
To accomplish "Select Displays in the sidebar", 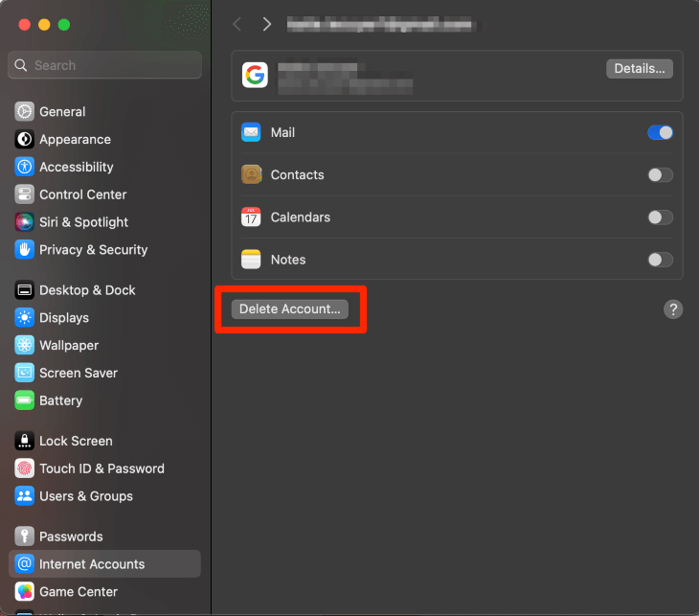I will 64,318.
